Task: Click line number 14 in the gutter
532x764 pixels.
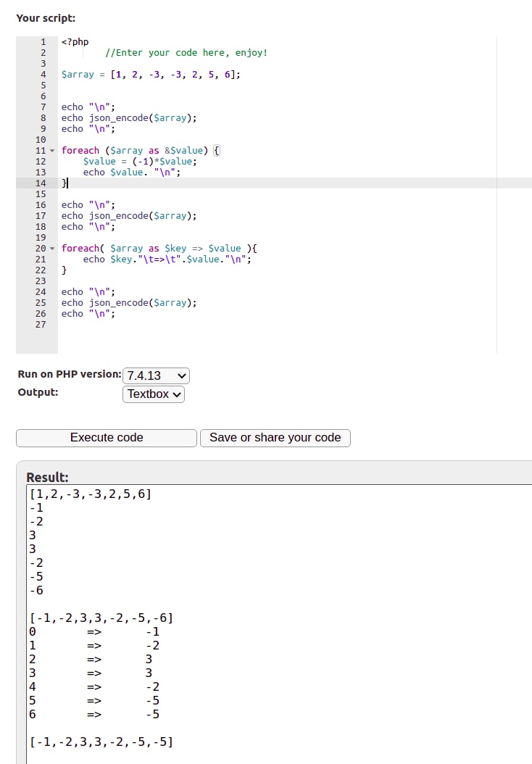Action: click(41, 183)
